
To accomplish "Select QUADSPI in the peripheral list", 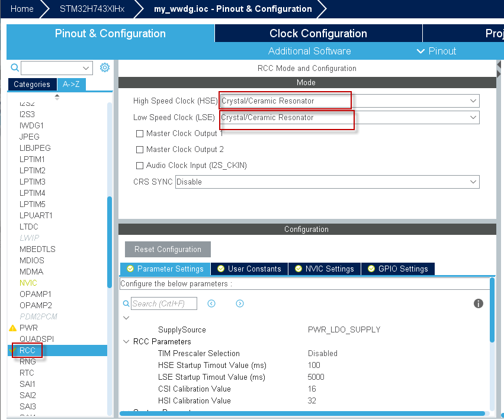I will (37, 339).
